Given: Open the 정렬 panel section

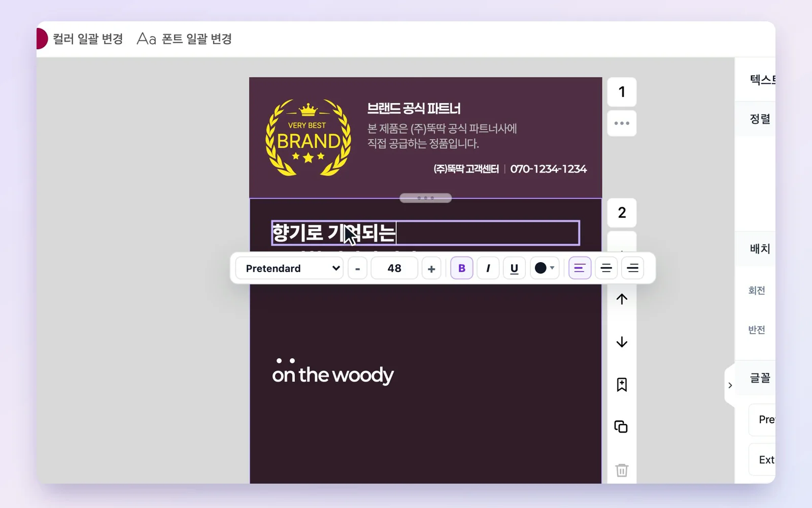Looking at the screenshot, I should pos(760,119).
